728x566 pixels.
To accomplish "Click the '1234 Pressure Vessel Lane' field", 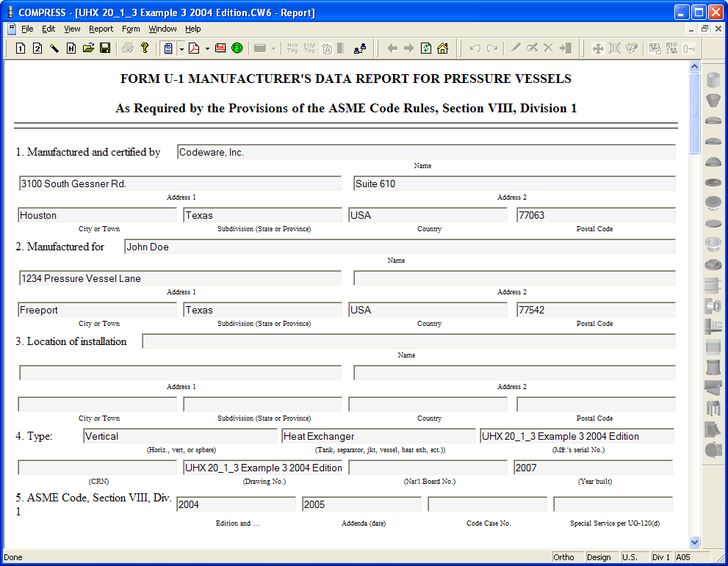I will pos(180,278).
